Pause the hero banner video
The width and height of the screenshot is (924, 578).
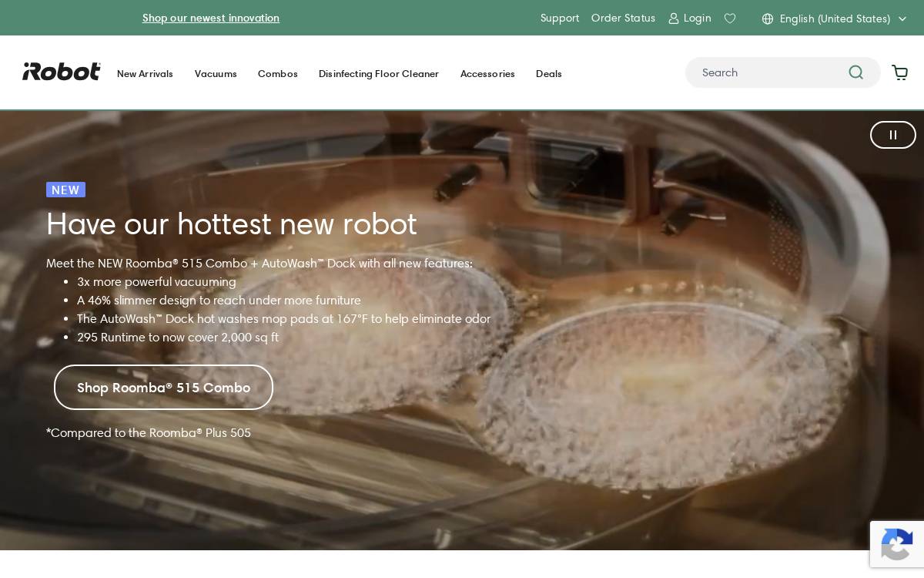click(x=893, y=135)
